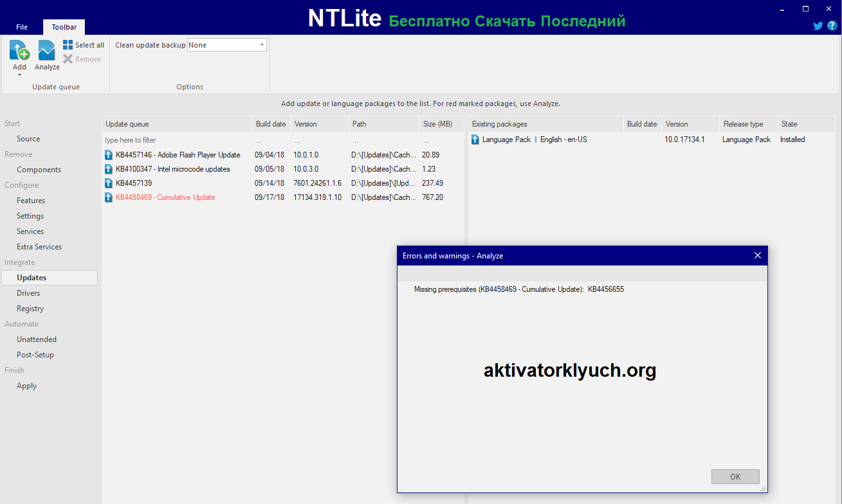842x504 pixels.
Task: Open the Settings page
Action: click(x=30, y=216)
